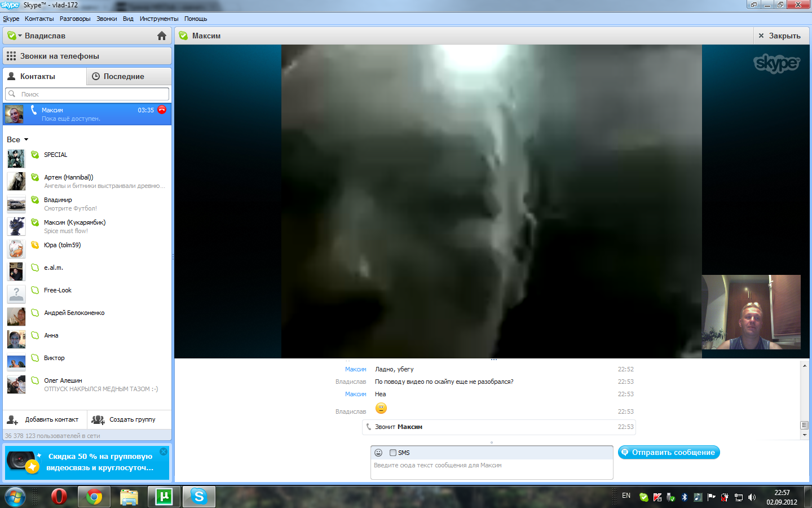Select contact Олег Алешин
Screen dimensions: 812x508
click(87, 384)
